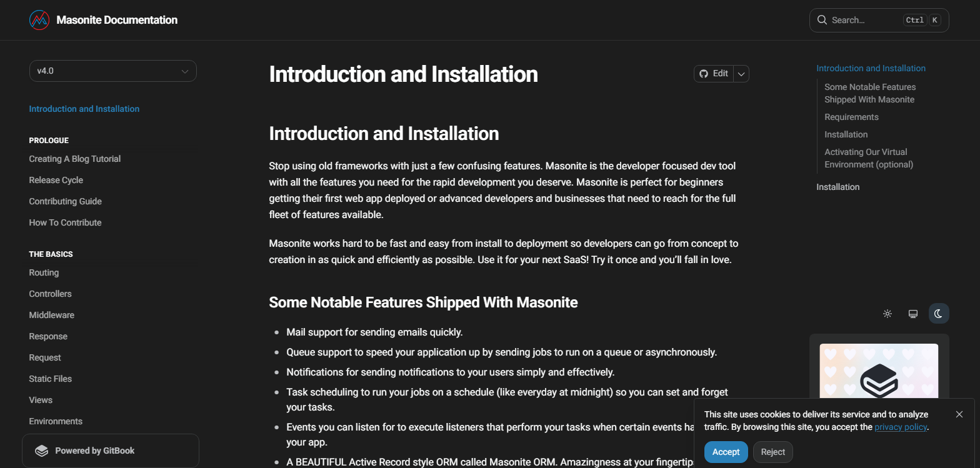
Task: Open the privacy policy link
Action: [900, 426]
